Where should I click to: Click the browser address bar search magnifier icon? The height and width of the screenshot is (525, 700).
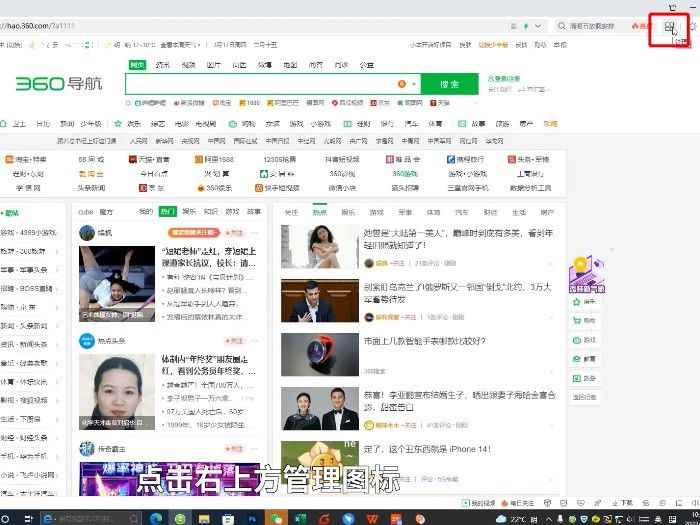[562, 26]
